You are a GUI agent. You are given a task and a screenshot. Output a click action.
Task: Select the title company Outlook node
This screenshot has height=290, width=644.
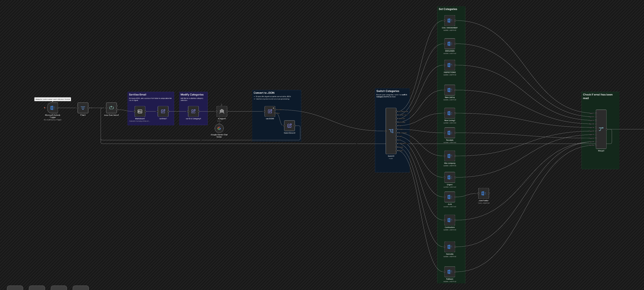pos(450,156)
